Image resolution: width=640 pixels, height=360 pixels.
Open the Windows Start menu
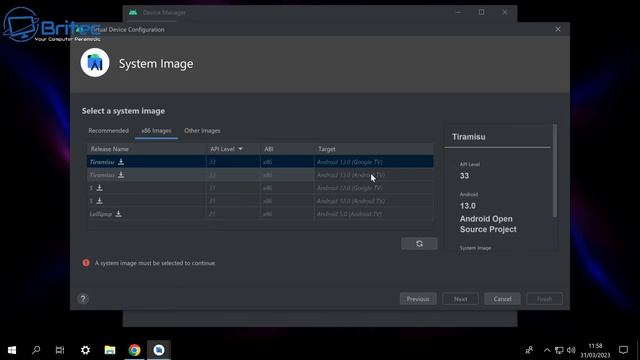pos(12,350)
